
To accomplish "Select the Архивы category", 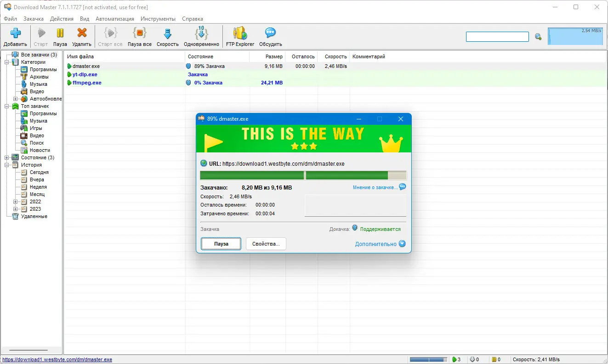I will pos(39,77).
